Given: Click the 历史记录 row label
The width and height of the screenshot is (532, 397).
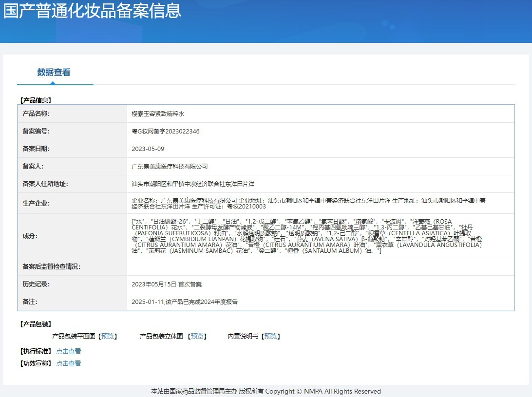Looking at the screenshot, I should (36, 284).
